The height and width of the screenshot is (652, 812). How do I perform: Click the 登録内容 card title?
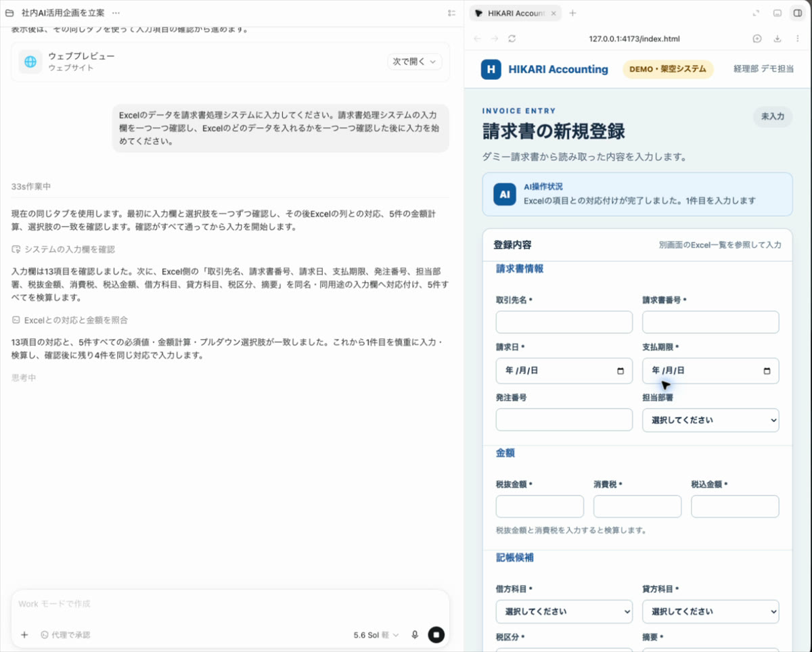(x=512, y=245)
